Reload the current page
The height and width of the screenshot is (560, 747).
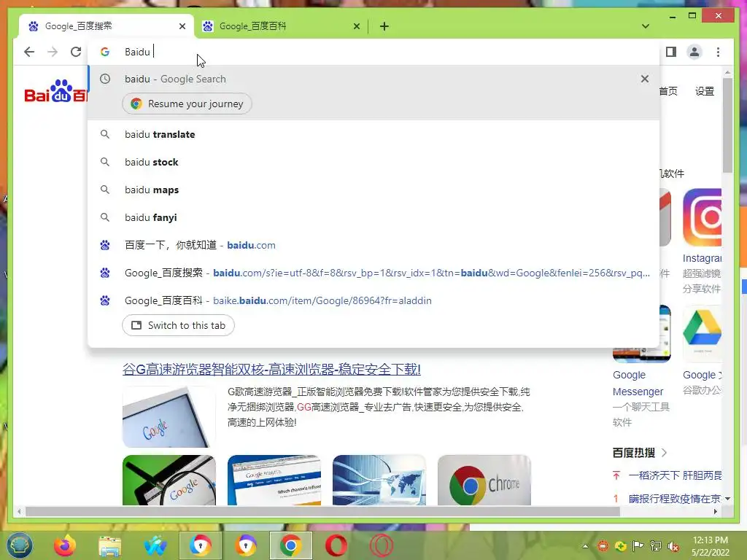76,52
